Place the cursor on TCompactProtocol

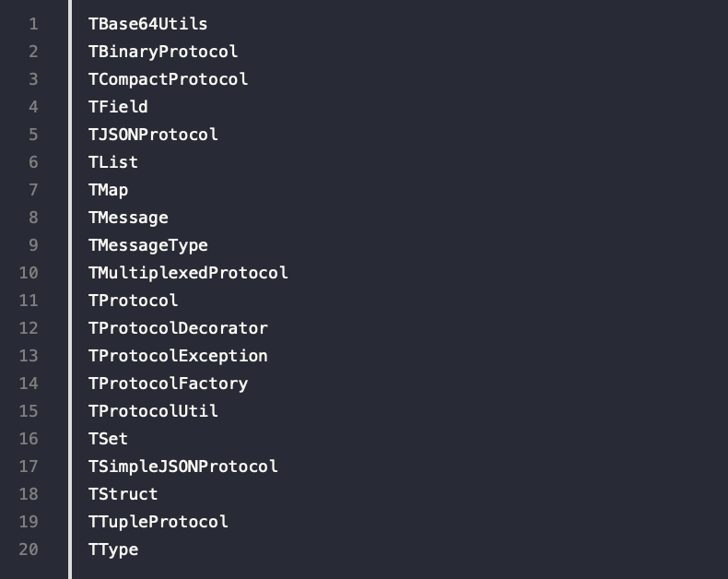[168, 79]
